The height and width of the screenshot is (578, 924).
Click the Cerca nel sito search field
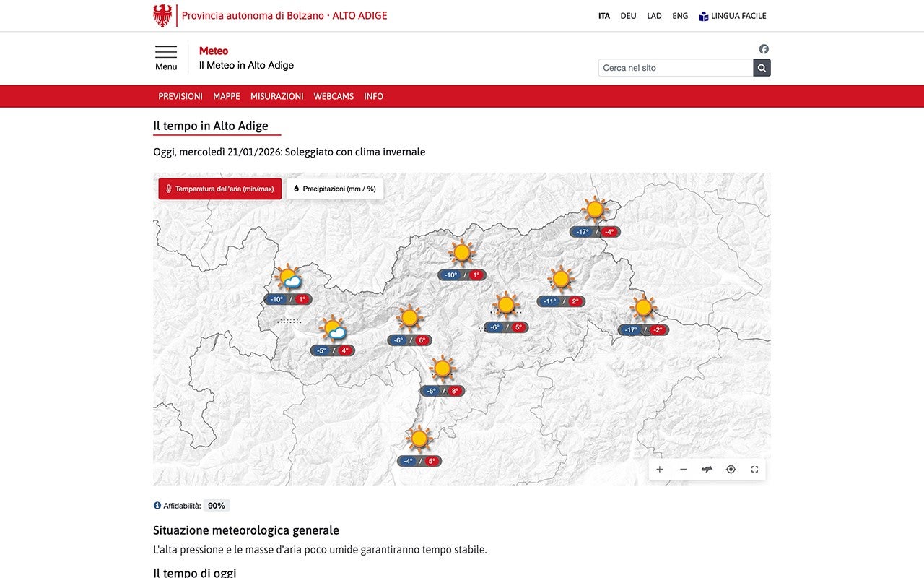point(675,68)
